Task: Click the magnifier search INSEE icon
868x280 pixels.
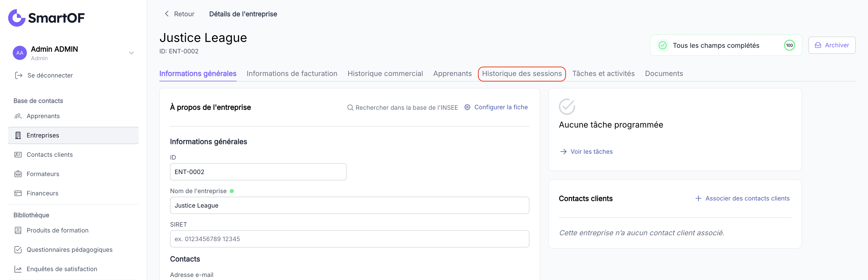Action: coord(350,108)
